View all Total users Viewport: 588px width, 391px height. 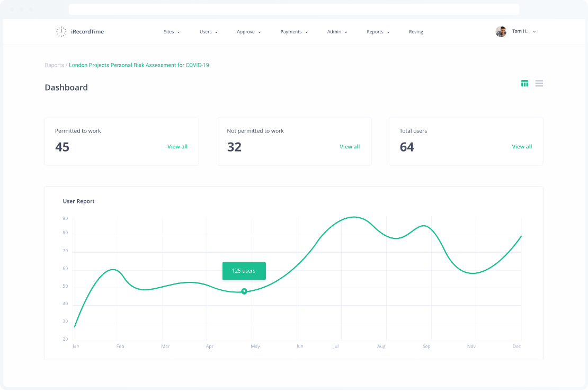[x=522, y=147]
